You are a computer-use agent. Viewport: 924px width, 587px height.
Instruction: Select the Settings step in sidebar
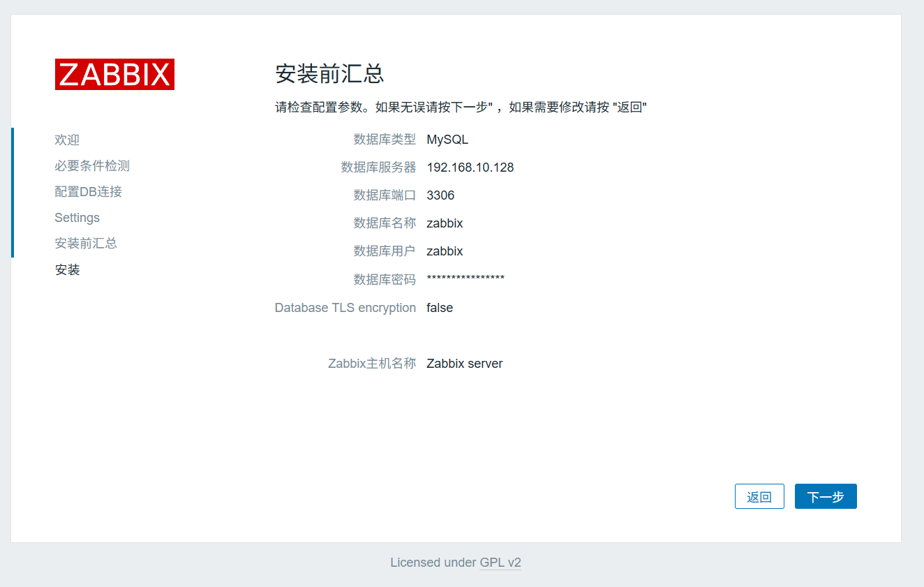click(77, 218)
